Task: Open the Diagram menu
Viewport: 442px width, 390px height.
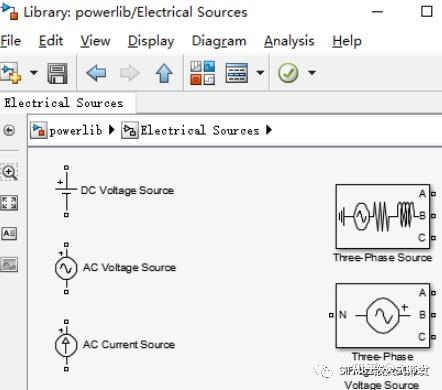Action: click(x=219, y=41)
